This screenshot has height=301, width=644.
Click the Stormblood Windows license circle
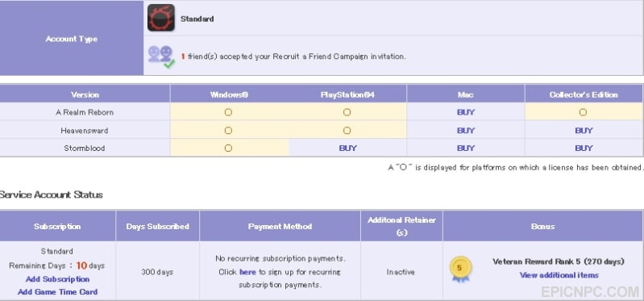click(x=228, y=148)
